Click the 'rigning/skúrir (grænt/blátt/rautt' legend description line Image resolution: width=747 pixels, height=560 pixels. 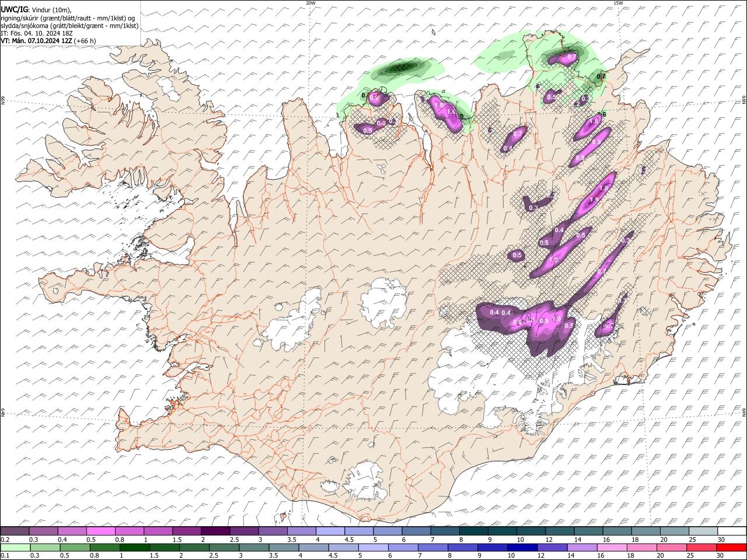[69, 17]
